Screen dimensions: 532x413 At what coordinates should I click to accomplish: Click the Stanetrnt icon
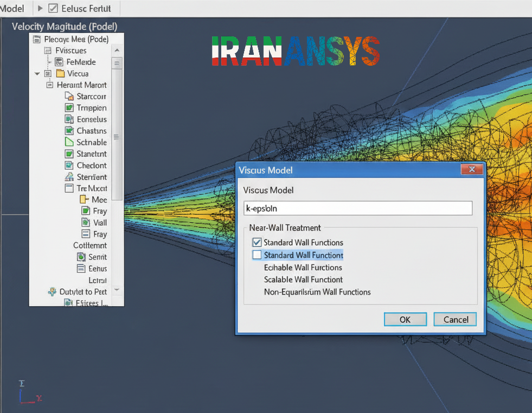69,154
